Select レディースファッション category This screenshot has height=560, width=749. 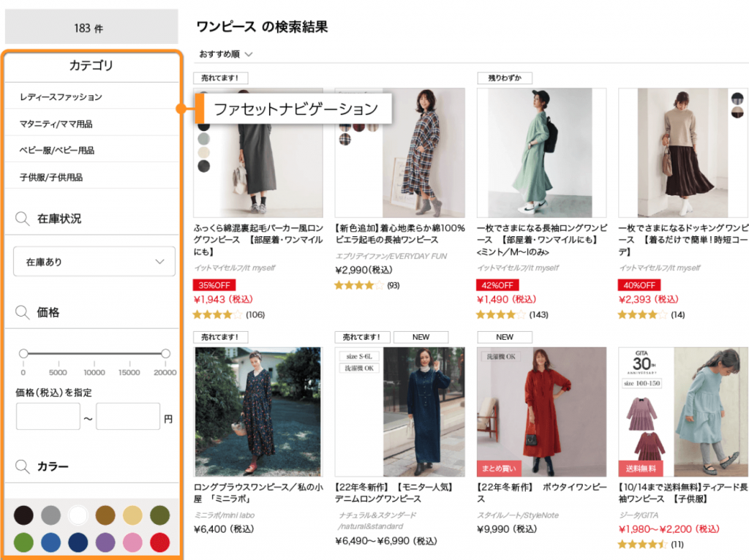(x=61, y=97)
